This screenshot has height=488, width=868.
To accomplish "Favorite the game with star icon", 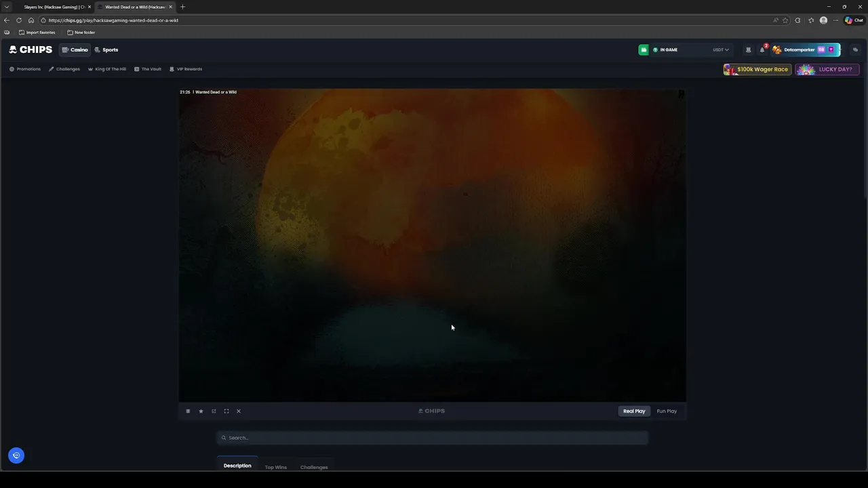I will (x=201, y=411).
